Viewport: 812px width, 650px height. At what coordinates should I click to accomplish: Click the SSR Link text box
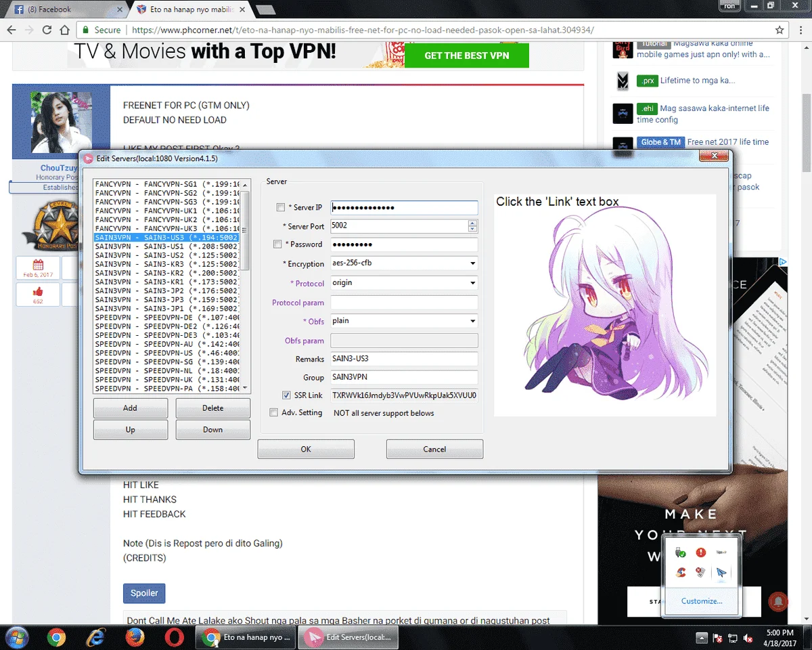pyautogui.click(x=404, y=395)
